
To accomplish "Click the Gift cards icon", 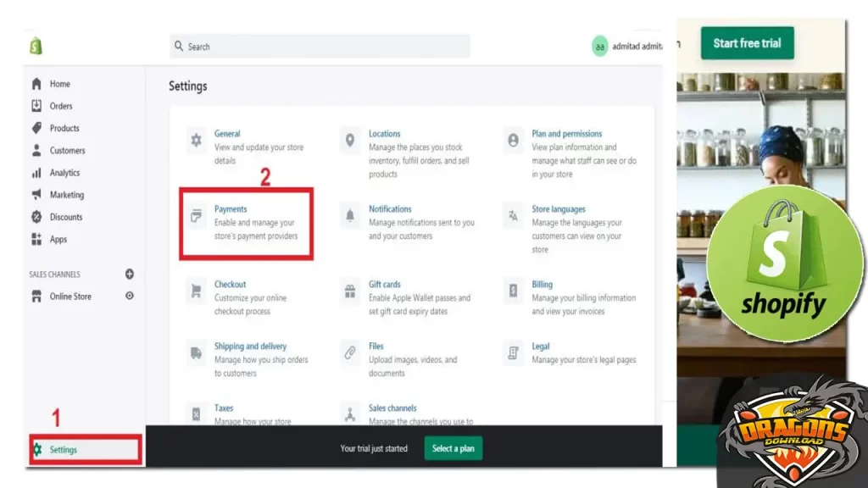I will point(350,291).
